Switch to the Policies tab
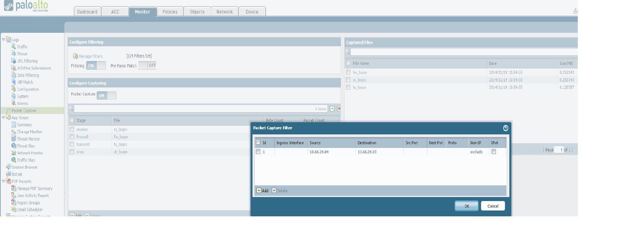644x236 pixels. (170, 12)
